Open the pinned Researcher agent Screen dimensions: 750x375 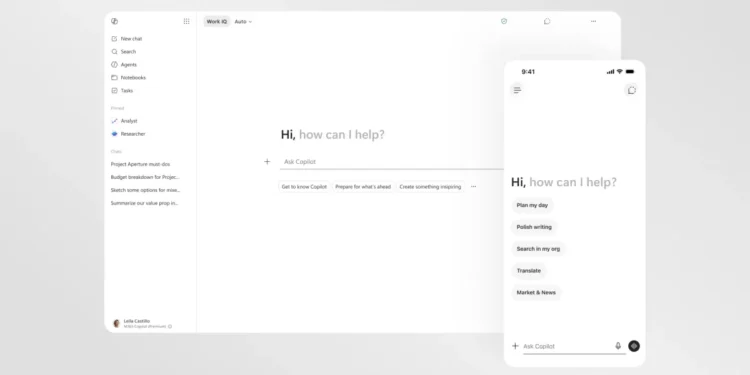[128, 134]
